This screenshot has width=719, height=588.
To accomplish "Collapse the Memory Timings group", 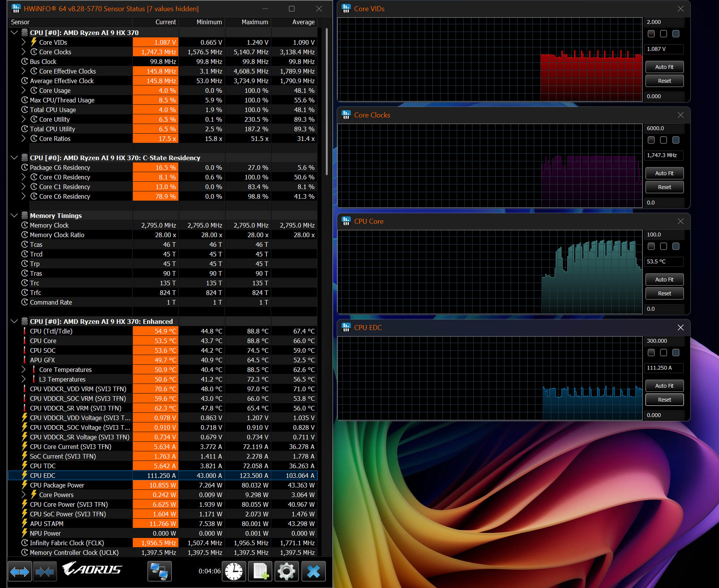I will [14, 215].
